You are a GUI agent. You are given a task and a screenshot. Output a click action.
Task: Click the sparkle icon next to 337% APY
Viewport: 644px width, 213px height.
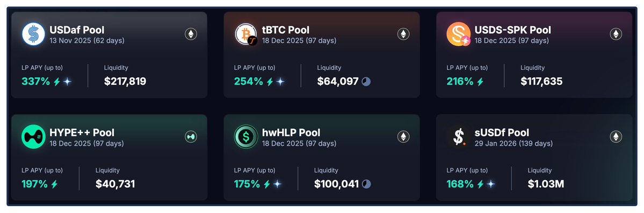tap(67, 82)
